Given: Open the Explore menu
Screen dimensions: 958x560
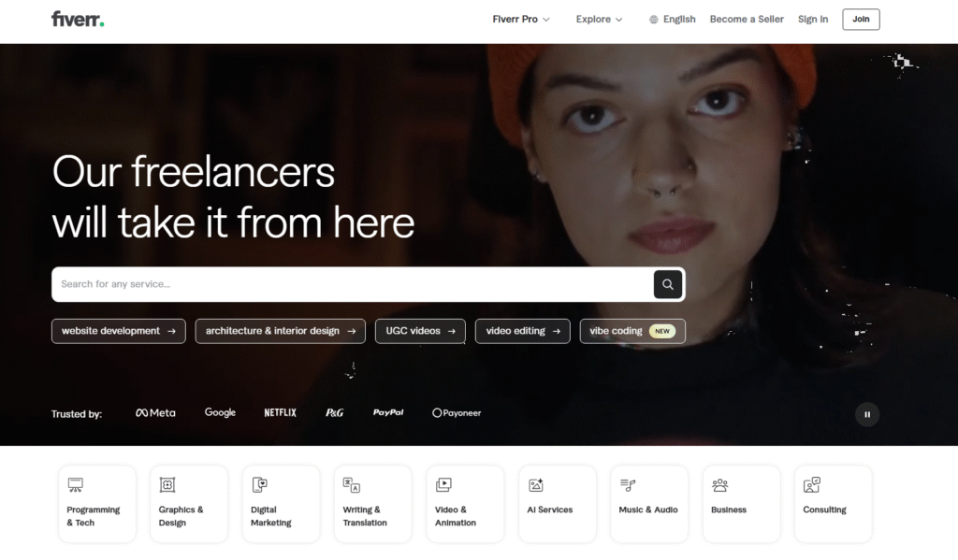Looking at the screenshot, I should click(x=599, y=20).
